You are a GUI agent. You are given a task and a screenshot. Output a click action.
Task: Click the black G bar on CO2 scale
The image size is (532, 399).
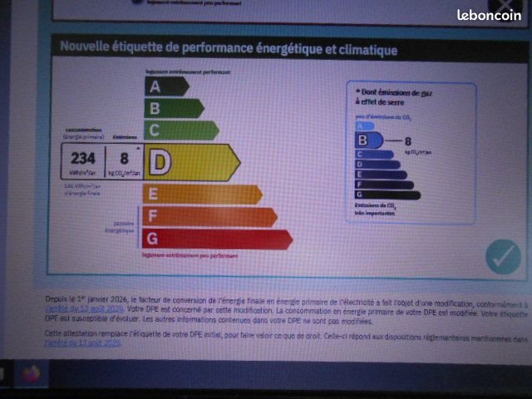coord(387,195)
